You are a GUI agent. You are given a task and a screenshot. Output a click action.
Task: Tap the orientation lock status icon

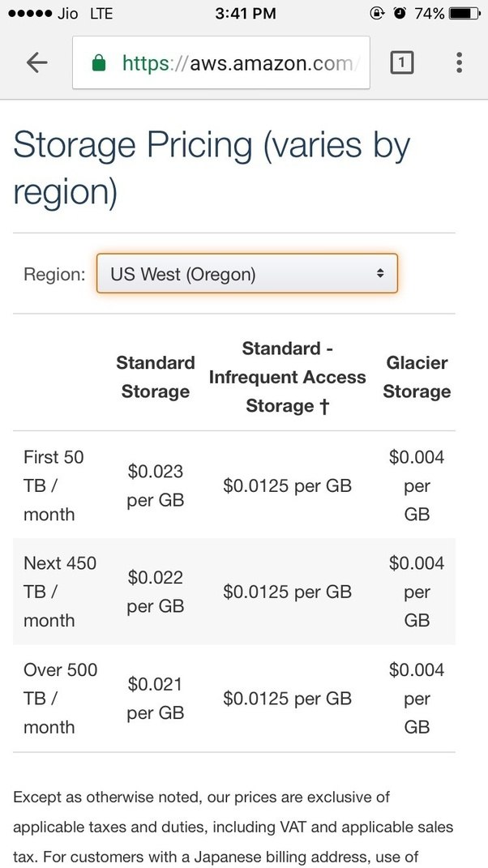(x=377, y=12)
